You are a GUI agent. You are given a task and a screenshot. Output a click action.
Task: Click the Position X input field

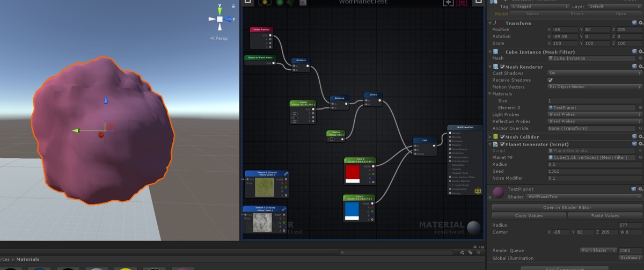[x=565, y=30]
